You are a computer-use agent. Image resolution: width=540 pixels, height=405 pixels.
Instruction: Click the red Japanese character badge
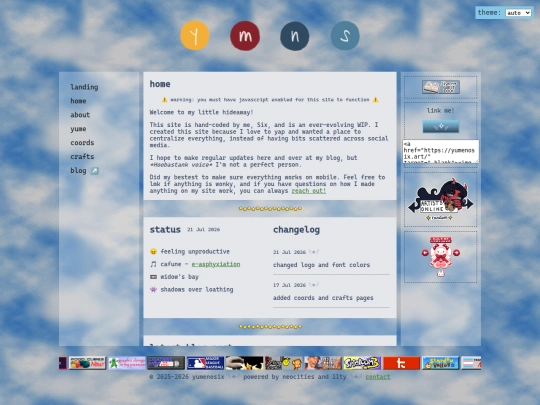coord(402,363)
